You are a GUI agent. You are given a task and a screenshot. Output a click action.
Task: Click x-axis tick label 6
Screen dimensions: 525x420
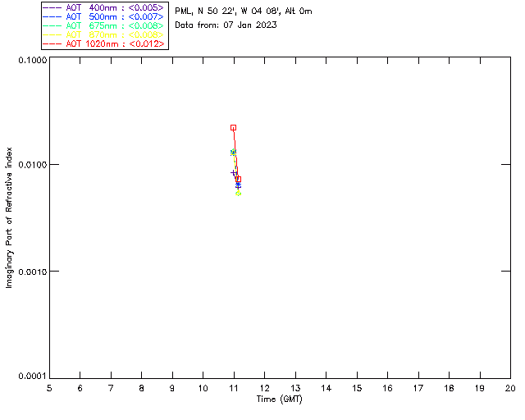tap(80, 388)
